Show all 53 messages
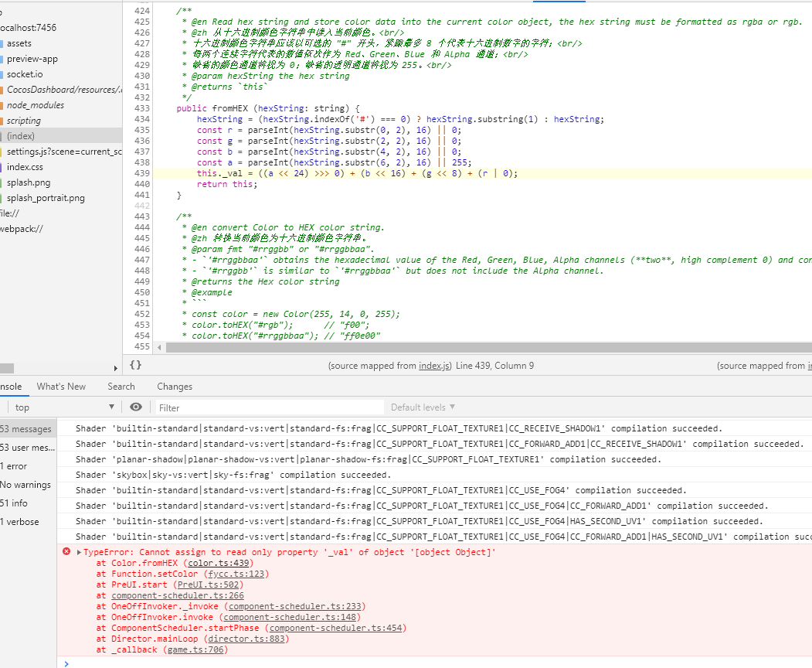Viewport: 812px width, 668px height. tap(28, 429)
